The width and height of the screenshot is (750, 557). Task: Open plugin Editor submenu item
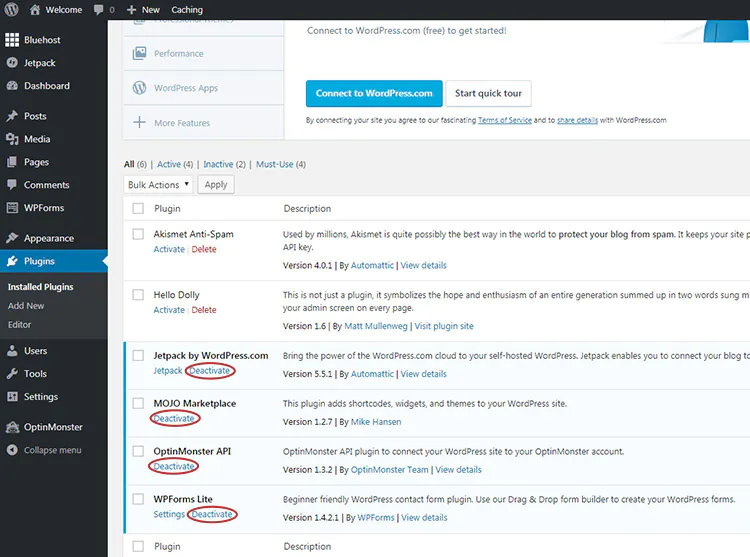click(19, 325)
